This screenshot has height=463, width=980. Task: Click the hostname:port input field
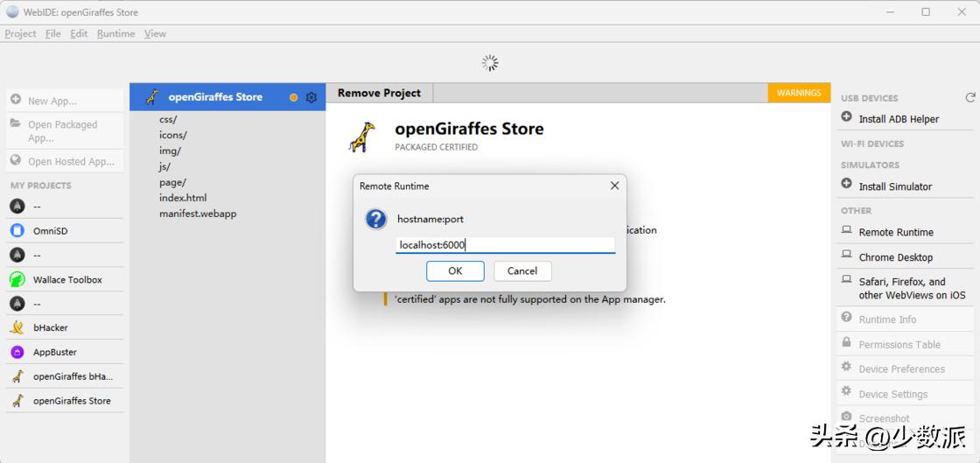click(x=505, y=245)
